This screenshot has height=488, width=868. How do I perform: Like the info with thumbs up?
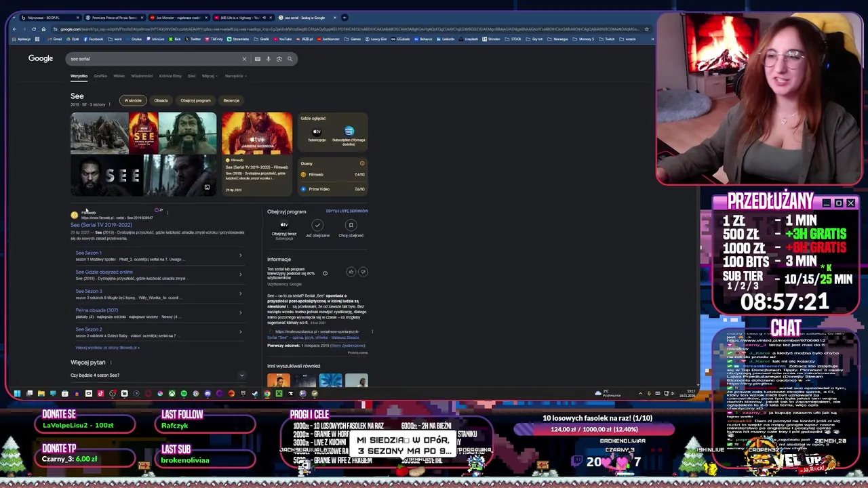pos(351,272)
